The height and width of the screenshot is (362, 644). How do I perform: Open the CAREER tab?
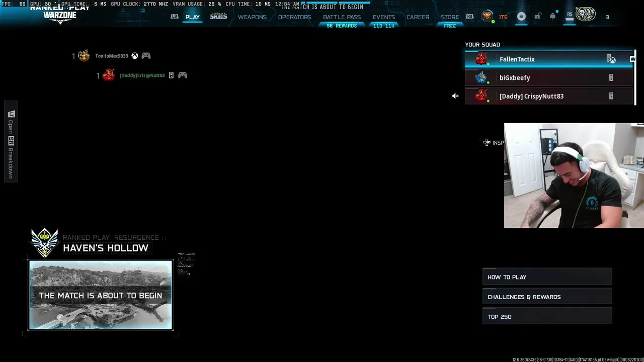click(x=418, y=17)
